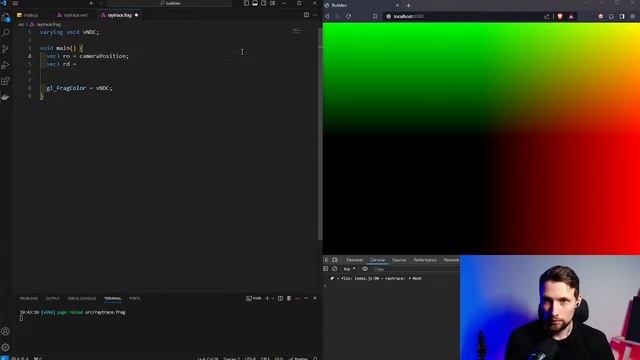640x360 pixels.
Task: Open the customize layout icon
Action: point(272,3)
